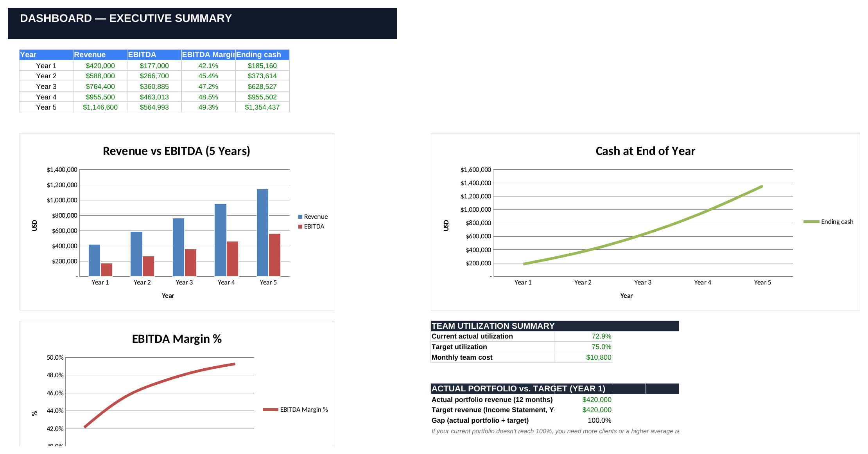
Task: Click the EBITDA Margin % legend marker
Action: [x=270, y=409]
